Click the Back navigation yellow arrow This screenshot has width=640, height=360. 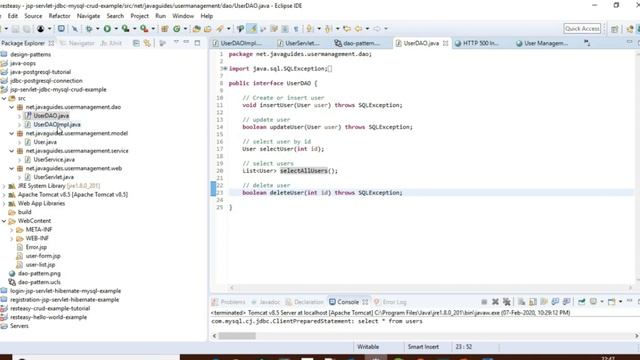coord(358,29)
